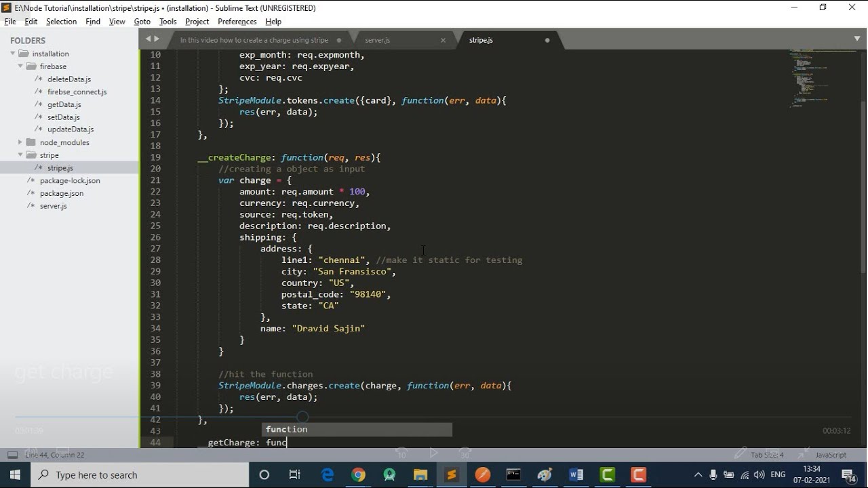868x488 pixels.
Task: Open the View menu
Action: (x=117, y=22)
